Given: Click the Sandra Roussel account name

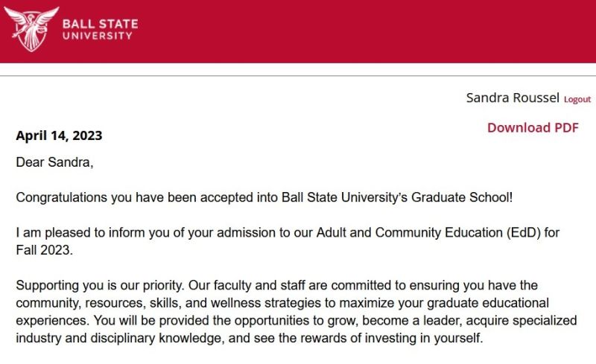Looking at the screenshot, I should pyautogui.click(x=512, y=98).
